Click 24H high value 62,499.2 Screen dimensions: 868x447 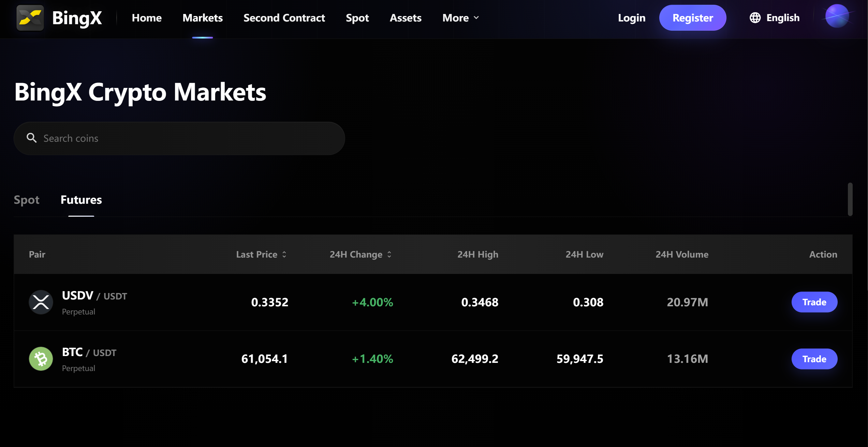coord(475,359)
